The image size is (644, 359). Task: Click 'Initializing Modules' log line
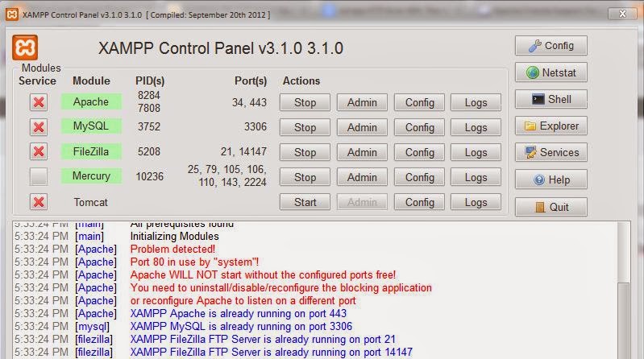point(175,237)
